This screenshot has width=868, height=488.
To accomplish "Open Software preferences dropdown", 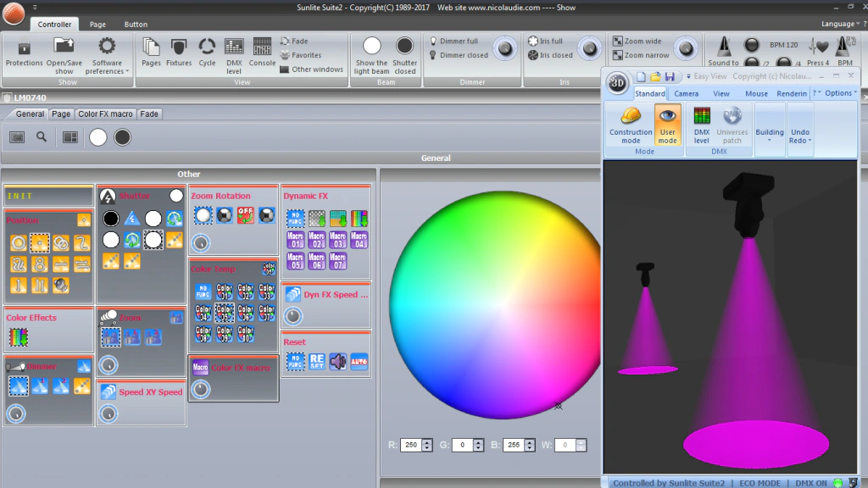I will 107,56.
